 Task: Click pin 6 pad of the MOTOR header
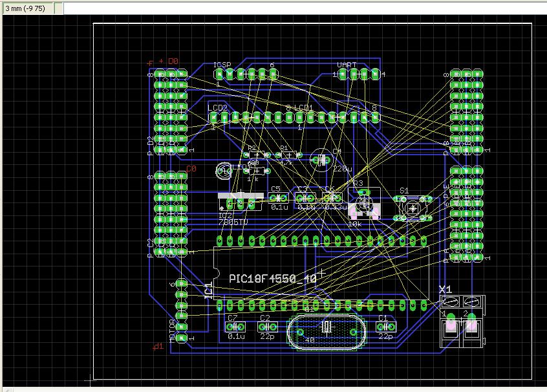[182, 283]
